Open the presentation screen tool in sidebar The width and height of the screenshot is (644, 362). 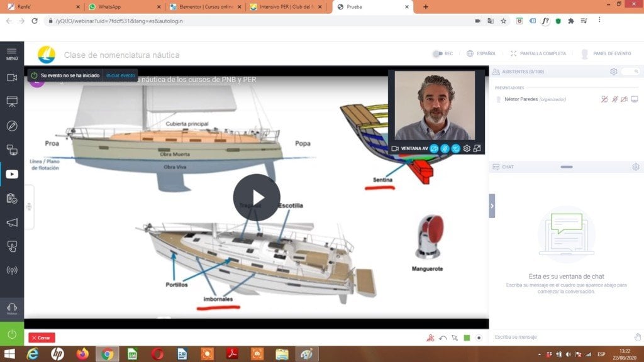pyautogui.click(x=12, y=102)
